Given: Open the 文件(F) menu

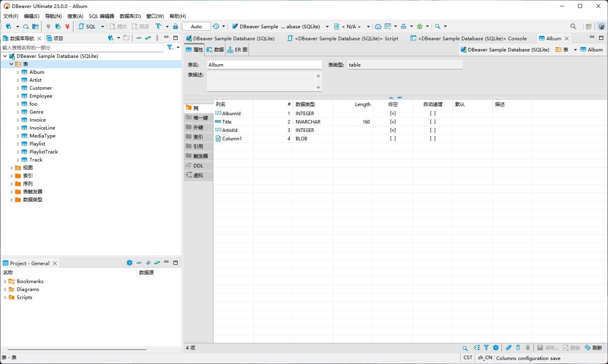Looking at the screenshot, I should click(x=11, y=16).
